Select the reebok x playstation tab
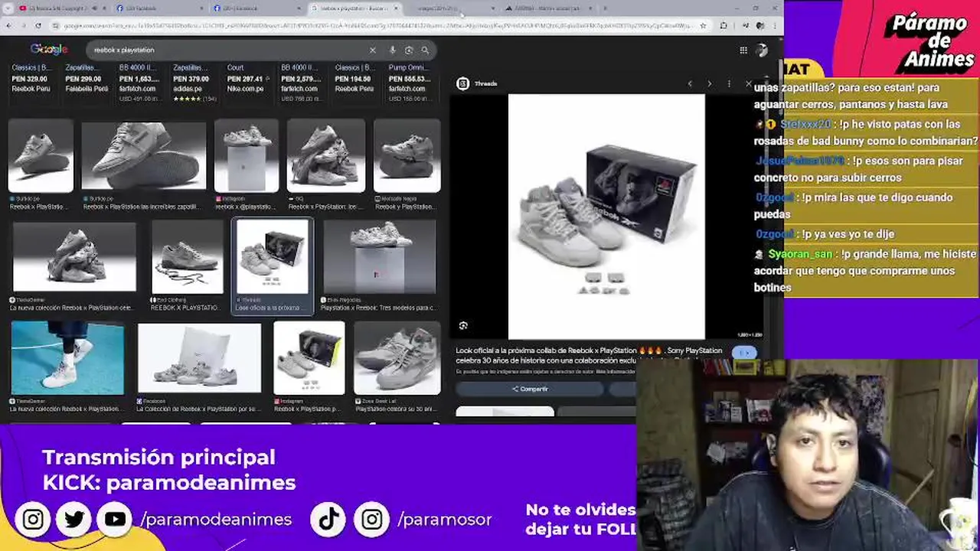Viewport: 980px width, 551px height. (x=354, y=8)
